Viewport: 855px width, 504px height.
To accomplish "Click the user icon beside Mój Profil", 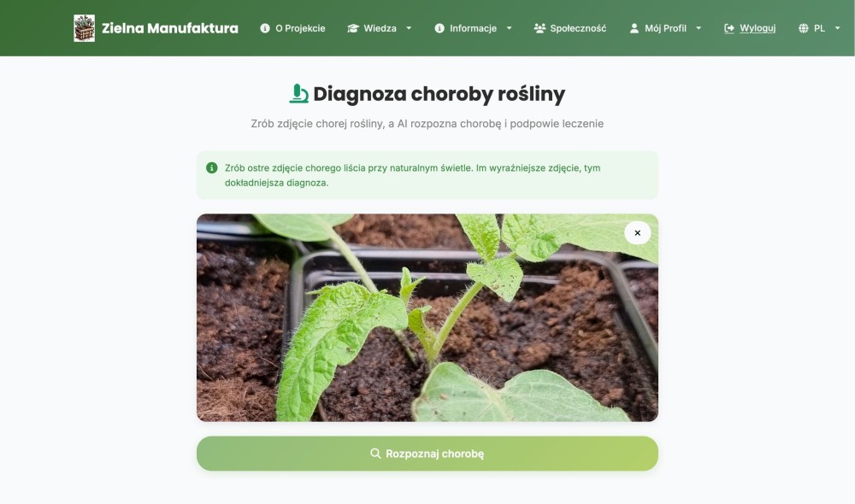I will coord(634,28).
